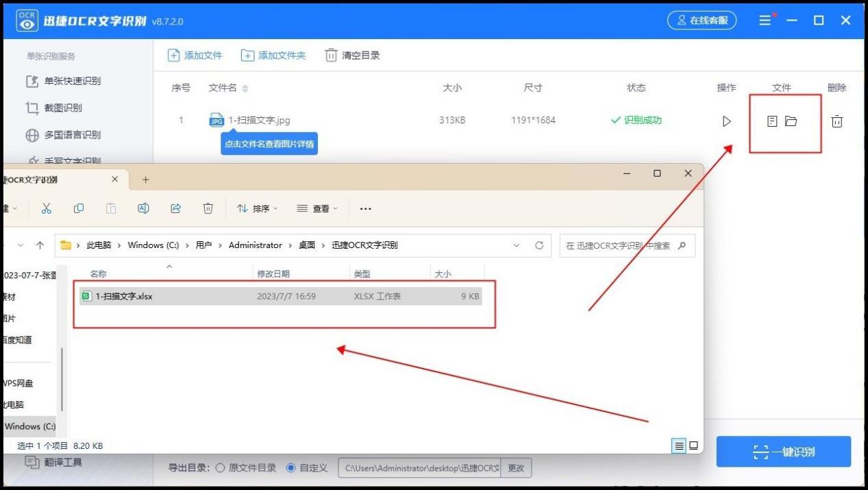Open the 1-扫描文字.jpg file name link
868x490 pixels.
(x=259, y=120)
